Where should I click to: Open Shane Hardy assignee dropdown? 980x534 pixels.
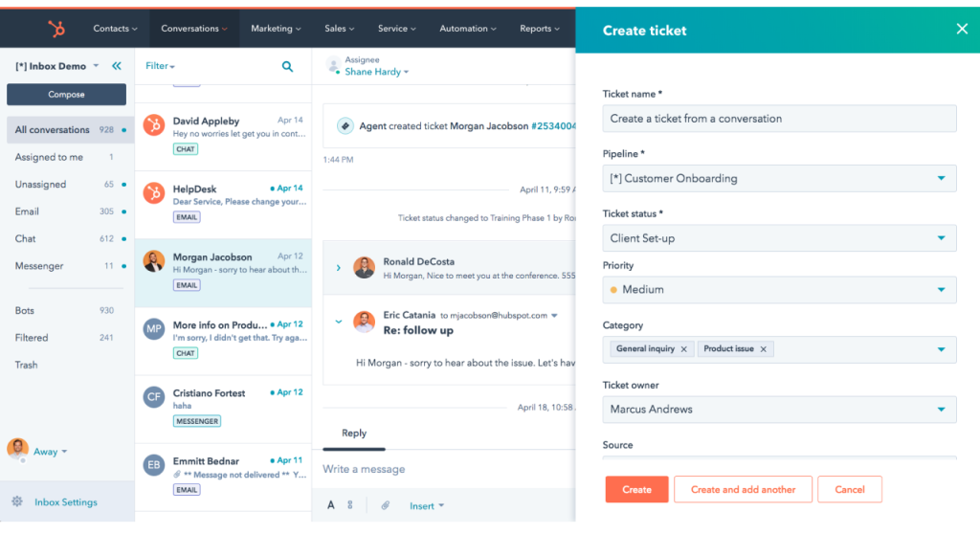pos(376,72)
